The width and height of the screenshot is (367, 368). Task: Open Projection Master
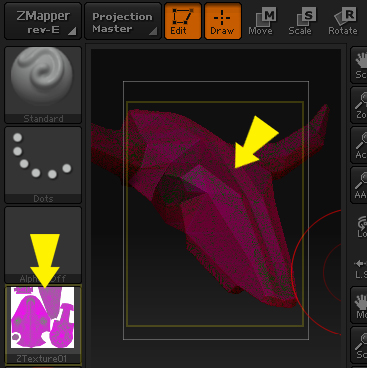(x=123, y=22)
